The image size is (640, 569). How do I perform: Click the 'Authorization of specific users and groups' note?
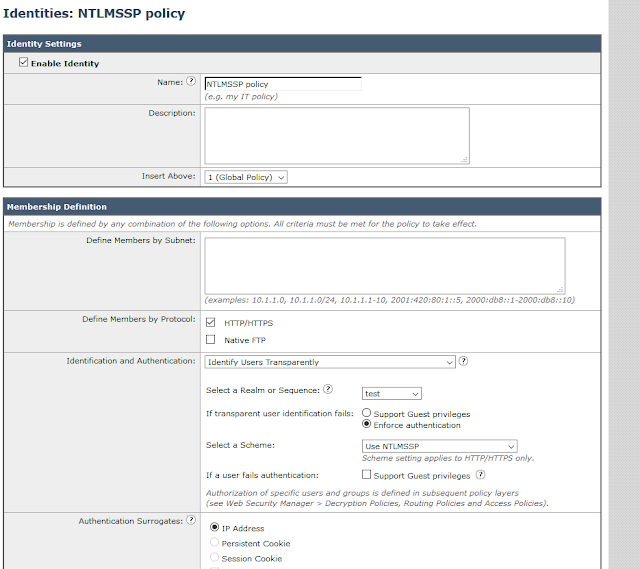(x=377, y=498)
